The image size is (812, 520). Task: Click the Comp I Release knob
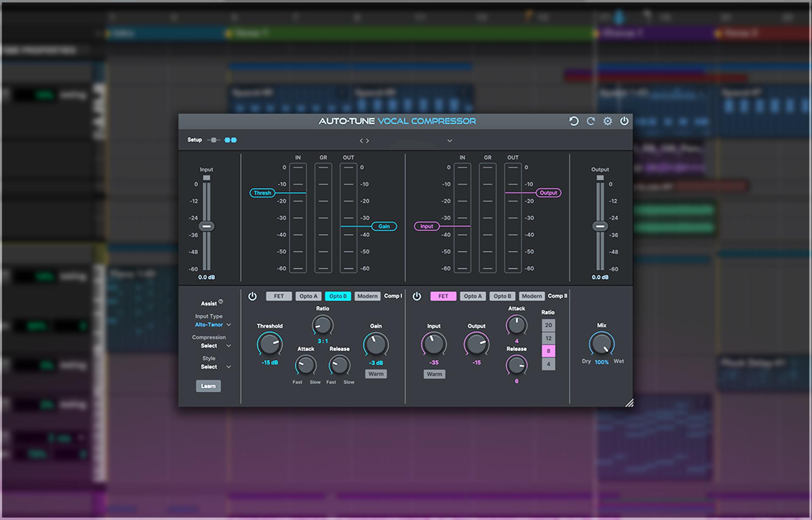tap(339, 365)
